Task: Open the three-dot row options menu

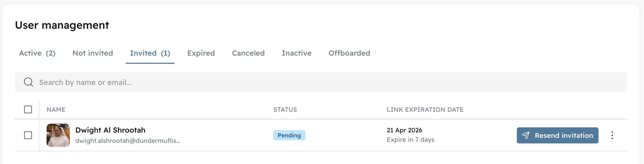Action: coord(612,135)
